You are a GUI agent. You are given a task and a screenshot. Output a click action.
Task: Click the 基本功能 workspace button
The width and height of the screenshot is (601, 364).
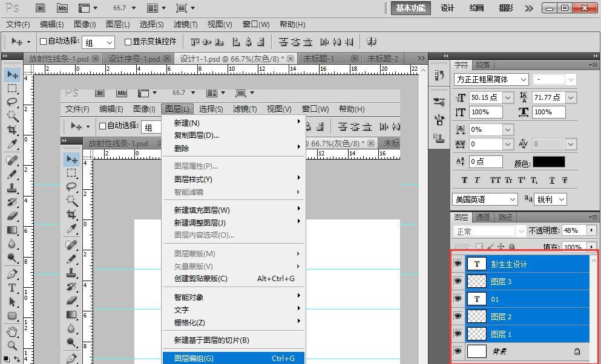pyautogui.click(x=411, y=8)
